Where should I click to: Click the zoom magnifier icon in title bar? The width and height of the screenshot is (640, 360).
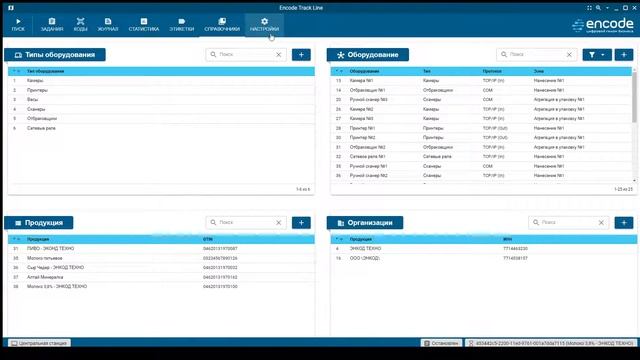point(598,8)
